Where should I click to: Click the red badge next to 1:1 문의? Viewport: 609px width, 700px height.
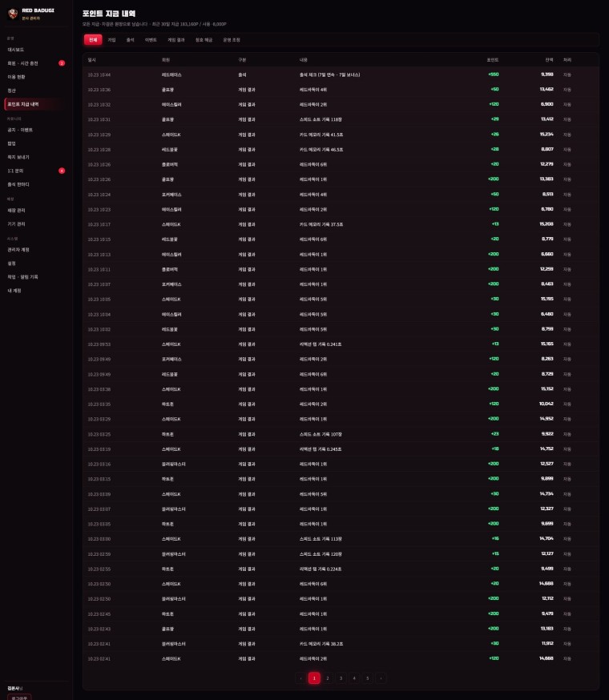tap(62, 171)
